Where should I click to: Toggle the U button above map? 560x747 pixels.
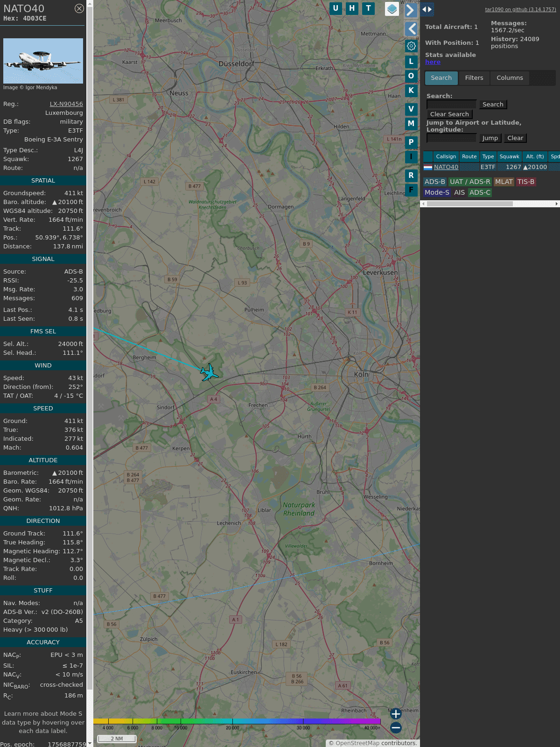[336, 8]
